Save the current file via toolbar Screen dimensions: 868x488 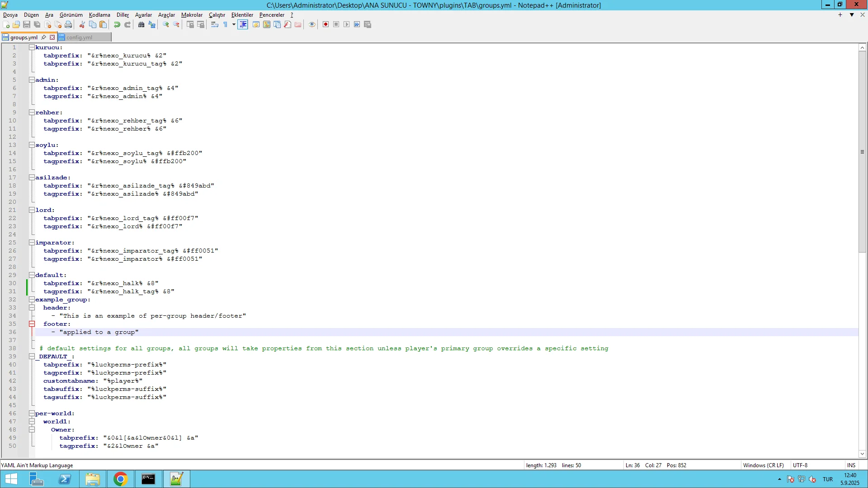coord(27,24)
